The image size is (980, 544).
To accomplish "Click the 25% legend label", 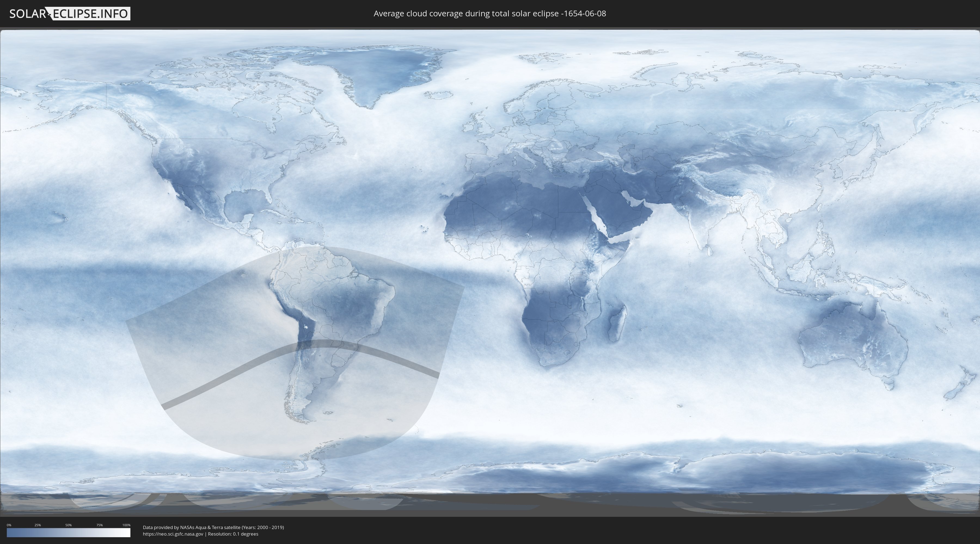I will tap(38, 525).
